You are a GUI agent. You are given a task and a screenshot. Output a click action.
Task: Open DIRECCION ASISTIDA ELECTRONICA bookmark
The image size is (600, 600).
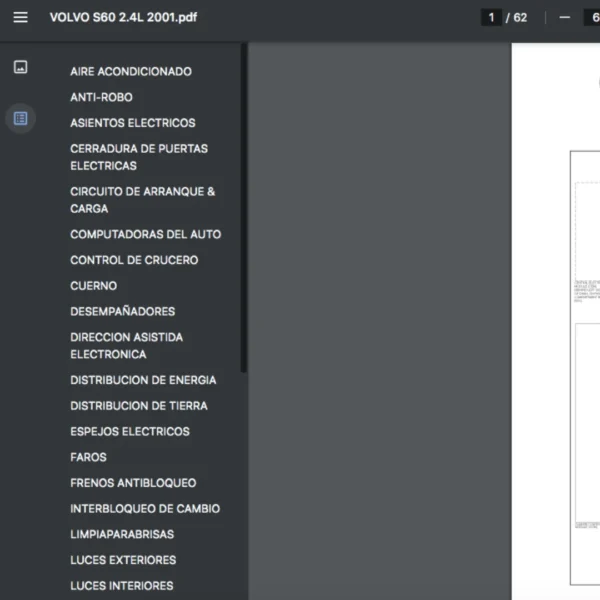tap(126, 346)
